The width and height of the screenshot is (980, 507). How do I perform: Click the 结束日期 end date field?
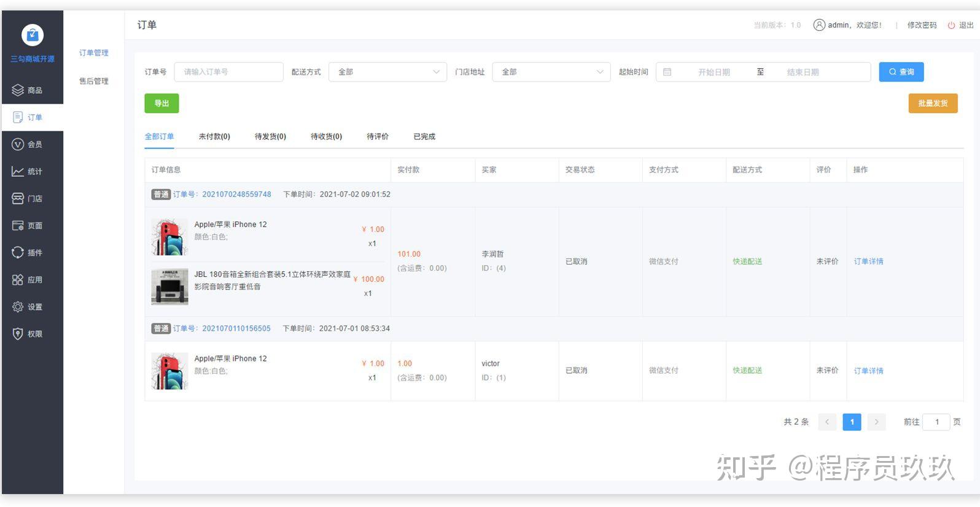coord(803,72)
